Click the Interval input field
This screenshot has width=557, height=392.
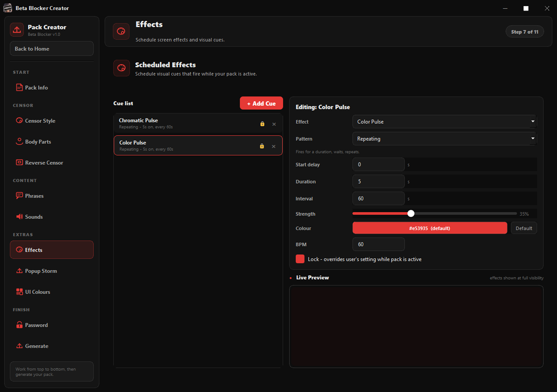(378, 199)
